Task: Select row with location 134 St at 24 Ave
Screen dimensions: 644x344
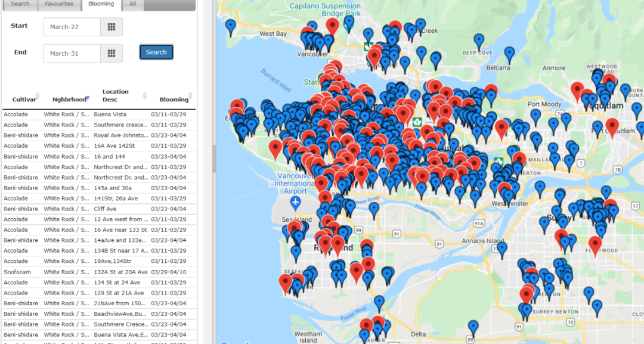Action: point(99,283)
